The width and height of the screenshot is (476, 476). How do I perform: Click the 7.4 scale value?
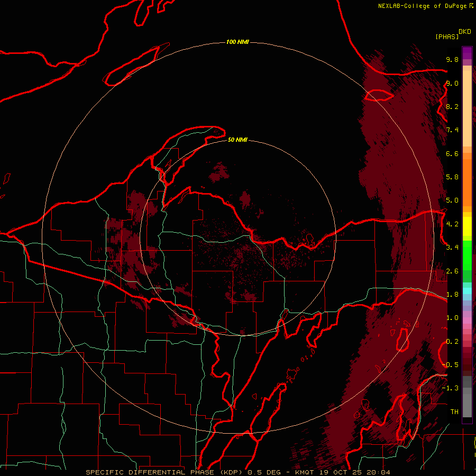click(452, 130)
